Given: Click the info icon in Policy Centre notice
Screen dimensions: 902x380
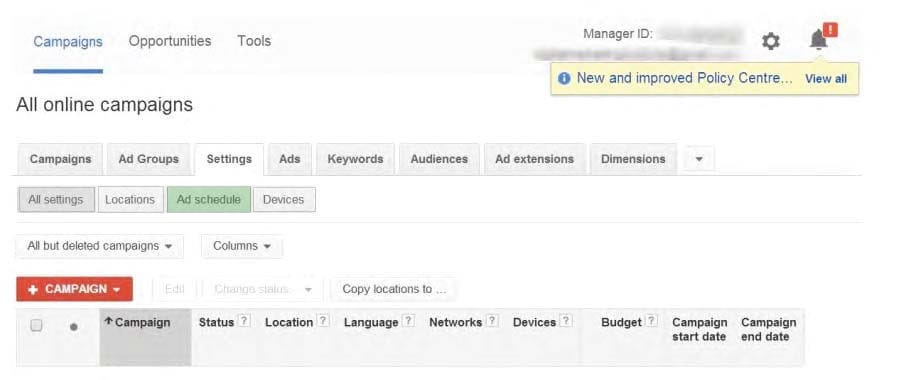Looking at the screenshot, I should pyautogui.click(x=564, y=78).
